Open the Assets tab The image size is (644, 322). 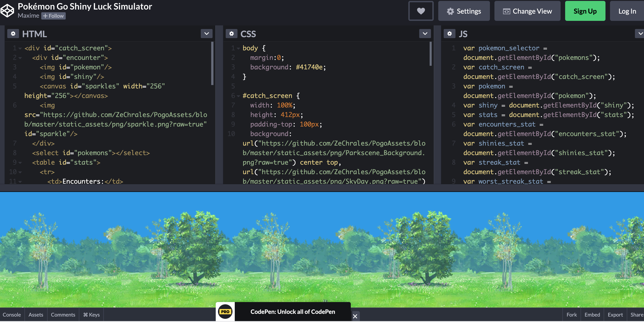pos(36,315)
